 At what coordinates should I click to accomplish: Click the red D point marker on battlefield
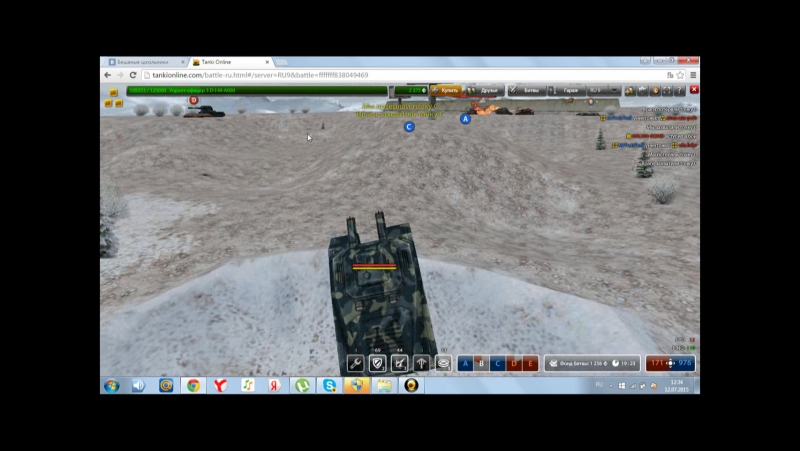point(193,100)
